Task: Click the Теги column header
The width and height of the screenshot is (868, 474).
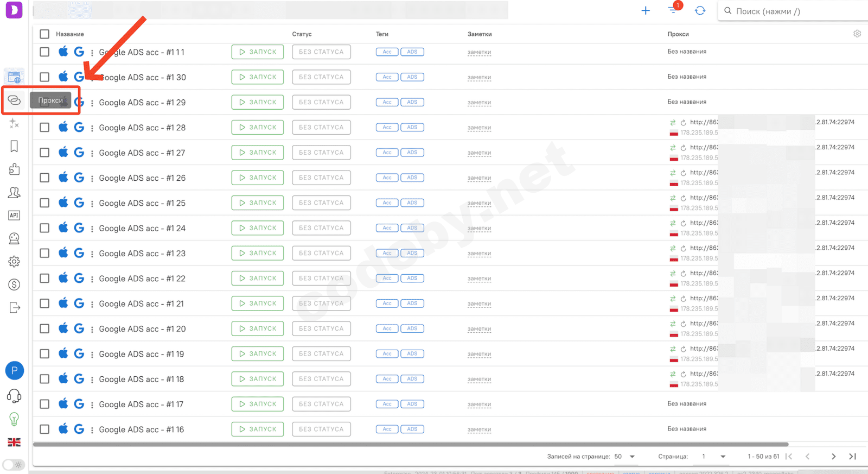Action: pyautogui.click(x=382, y=34)
